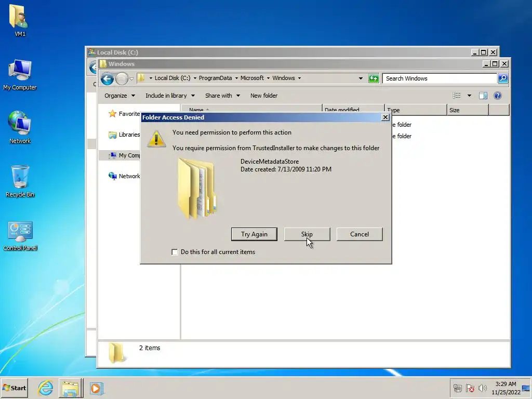The width and height of the screenshot is (532, 399).
Task: Open Action Center flag tray icon
Action: pos(470,388)
